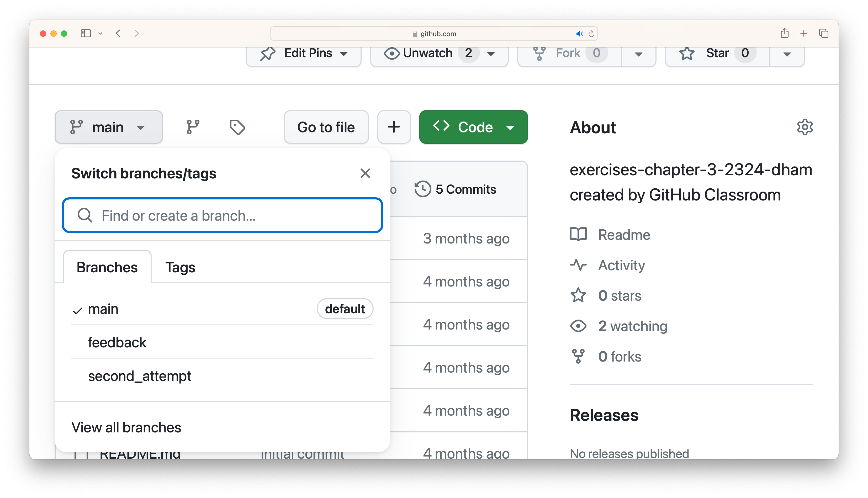This screenshot has width=868, height=498.
Task: Click the Releases heading link
Action: point(604,415)
